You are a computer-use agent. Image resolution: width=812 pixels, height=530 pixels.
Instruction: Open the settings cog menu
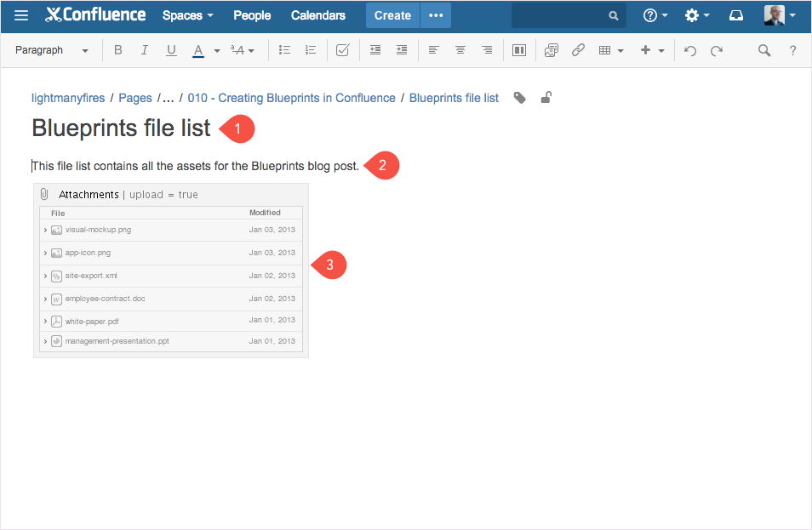pos(697,15)
